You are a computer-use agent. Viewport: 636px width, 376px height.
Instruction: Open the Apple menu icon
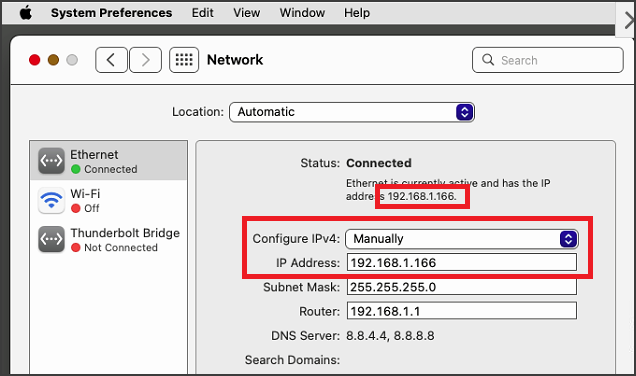pos(26,13)
